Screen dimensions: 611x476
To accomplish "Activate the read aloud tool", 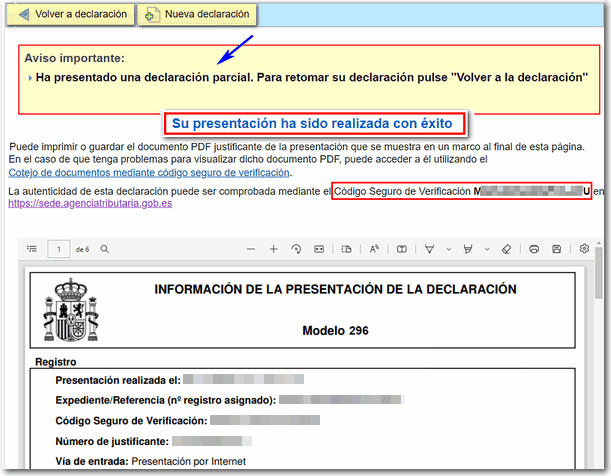I will (374, 249).
